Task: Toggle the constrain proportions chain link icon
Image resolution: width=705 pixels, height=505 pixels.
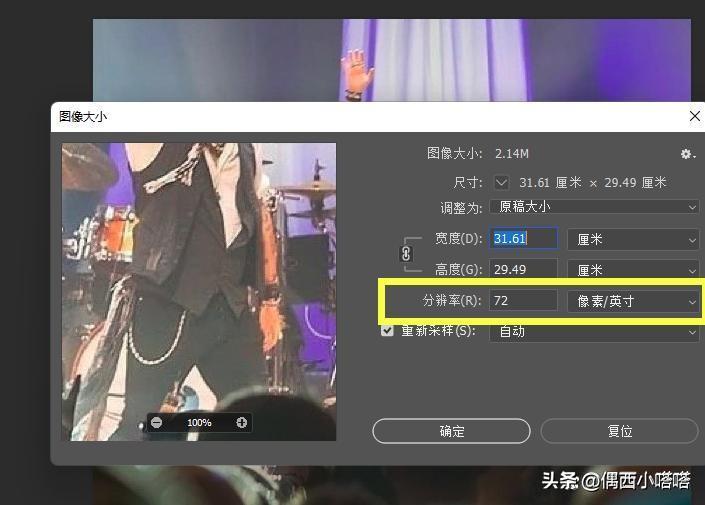Action: (x=406, y=254)
